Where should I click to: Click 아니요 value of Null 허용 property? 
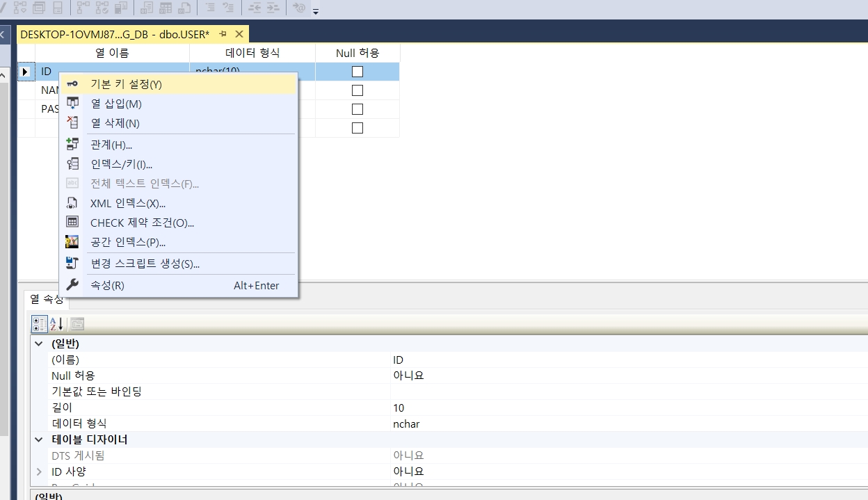click(x=408, y=376)
